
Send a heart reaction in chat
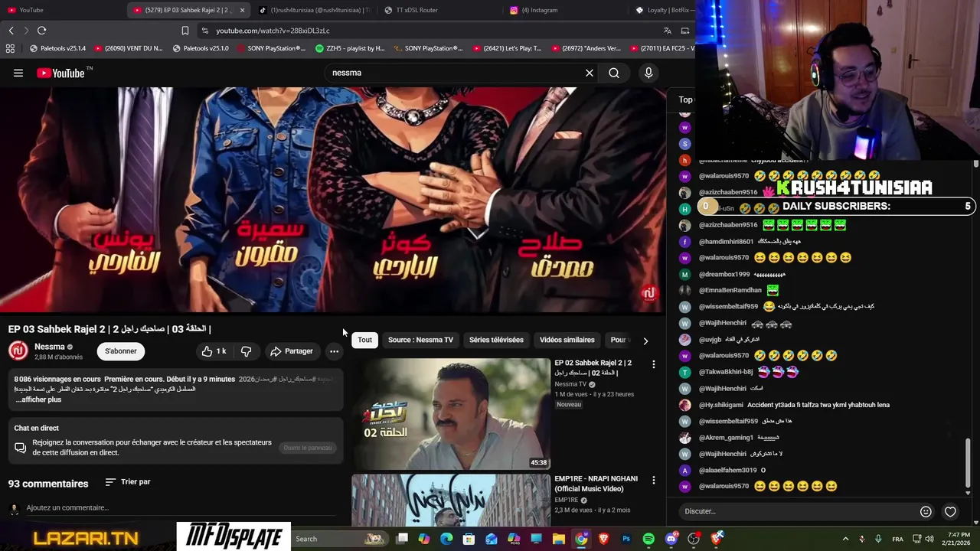click(950, 511)
